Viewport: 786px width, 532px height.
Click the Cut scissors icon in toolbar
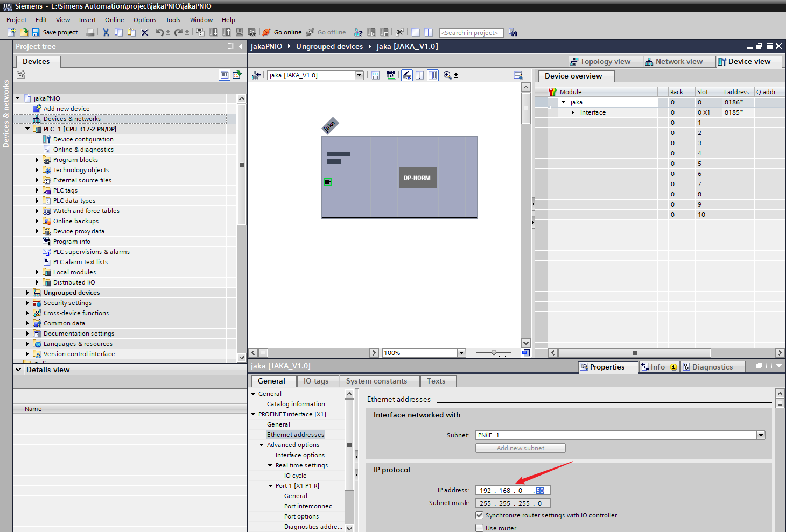pyautogui.click(x=106, y=32)
